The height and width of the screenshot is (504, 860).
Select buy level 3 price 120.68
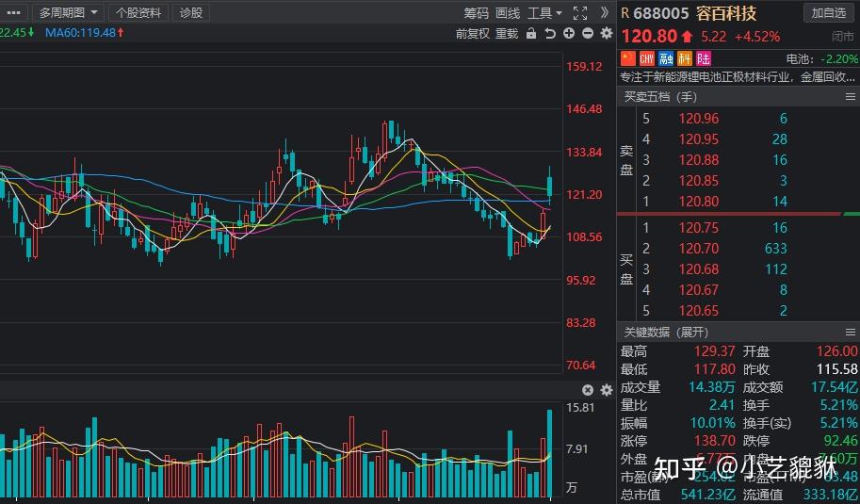[x=698, y=269]
